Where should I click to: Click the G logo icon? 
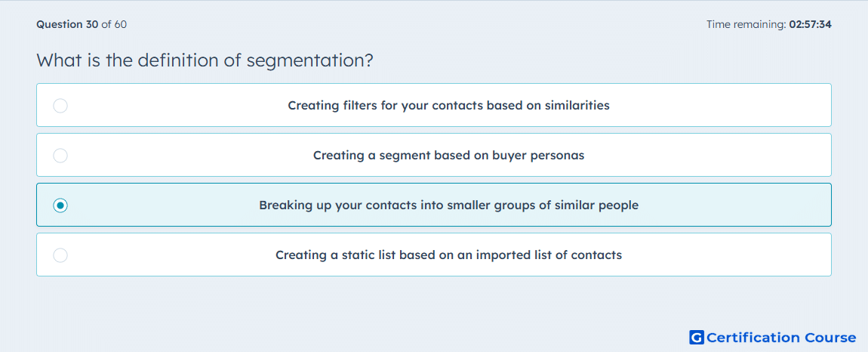[x=697, y=338]
